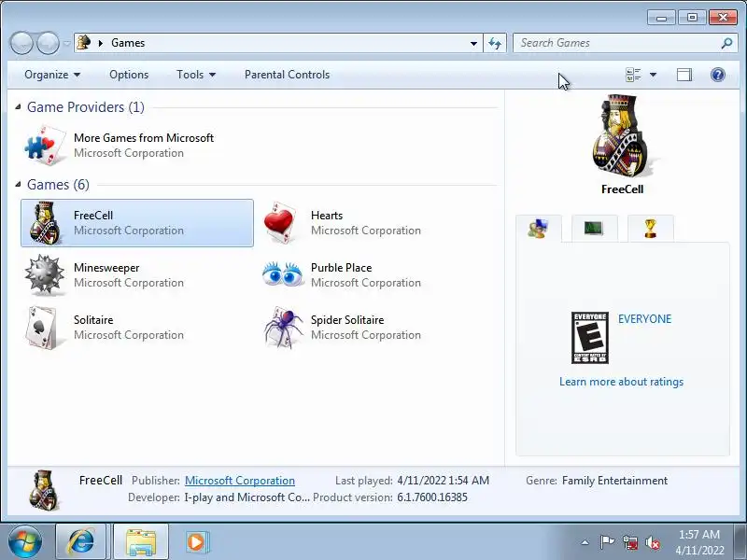Close the Games window

pyautogui.click(x=723, y=18)
